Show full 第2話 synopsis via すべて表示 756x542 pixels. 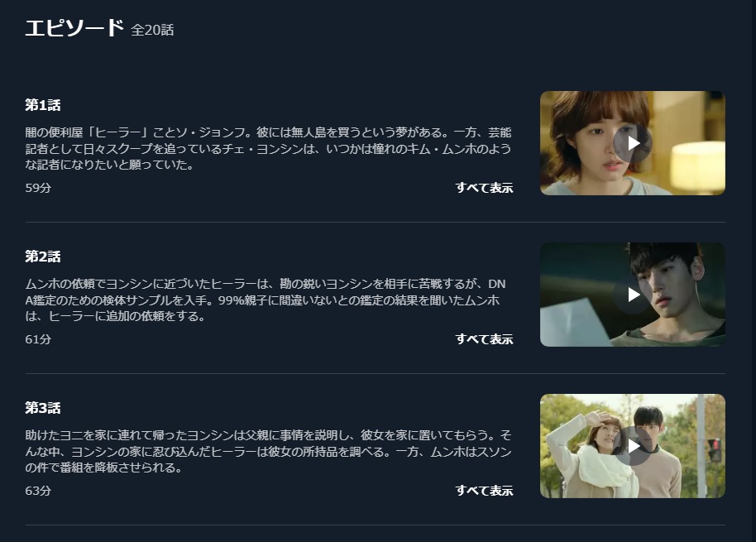(x=484, y=339)
